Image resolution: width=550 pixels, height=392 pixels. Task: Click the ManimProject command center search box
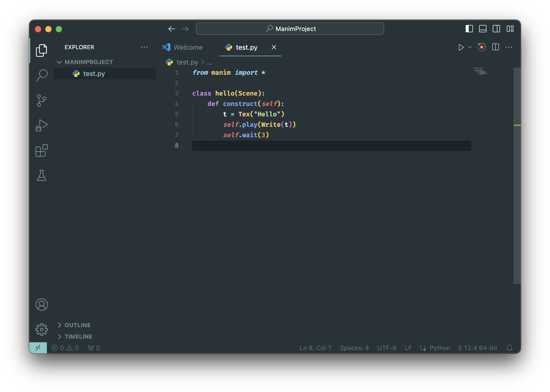pos(290,29)
